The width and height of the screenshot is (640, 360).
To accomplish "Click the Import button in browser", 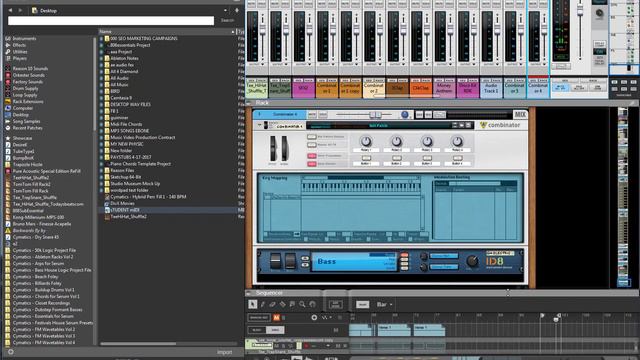I will pos(224,352).
